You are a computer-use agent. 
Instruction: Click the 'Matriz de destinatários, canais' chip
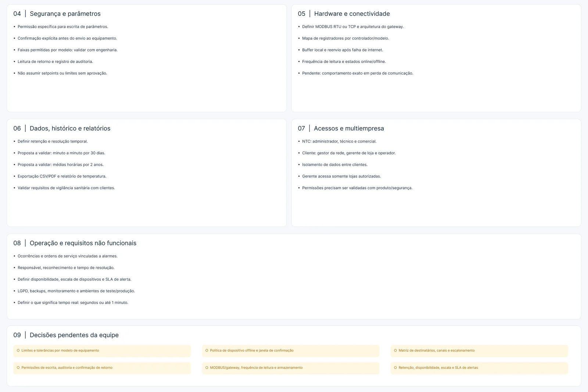pyautogui.click(x=479, y=350)
